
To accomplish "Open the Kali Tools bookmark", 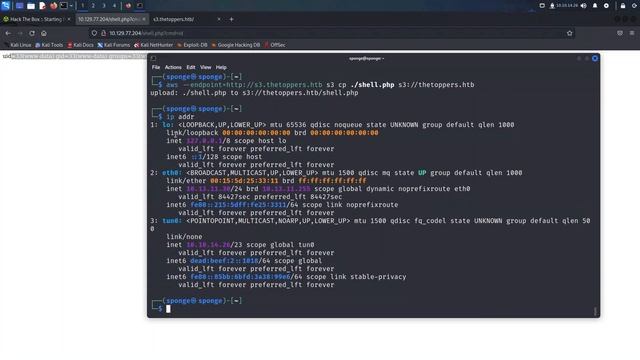I will (x=49, y=45).
